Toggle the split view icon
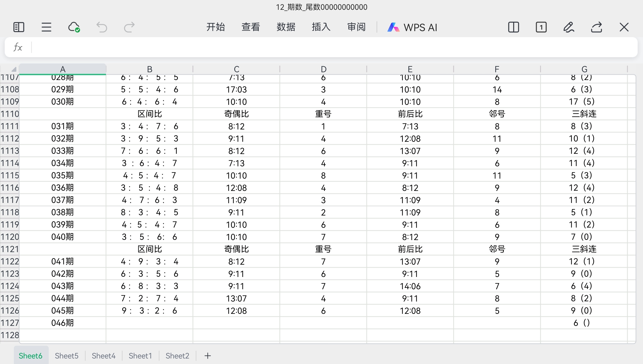The width and height of the screenshot is (643, 364). [513, 27]
